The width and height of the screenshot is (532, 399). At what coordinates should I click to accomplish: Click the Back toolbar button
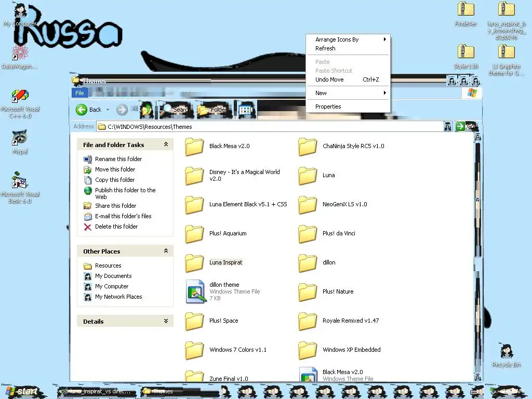point(88,110)
